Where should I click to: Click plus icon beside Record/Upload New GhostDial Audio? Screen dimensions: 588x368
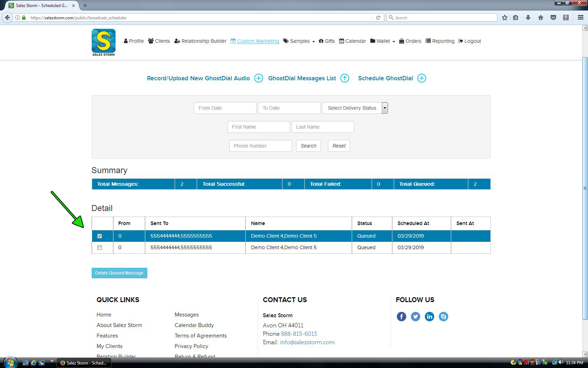(258, 78)
